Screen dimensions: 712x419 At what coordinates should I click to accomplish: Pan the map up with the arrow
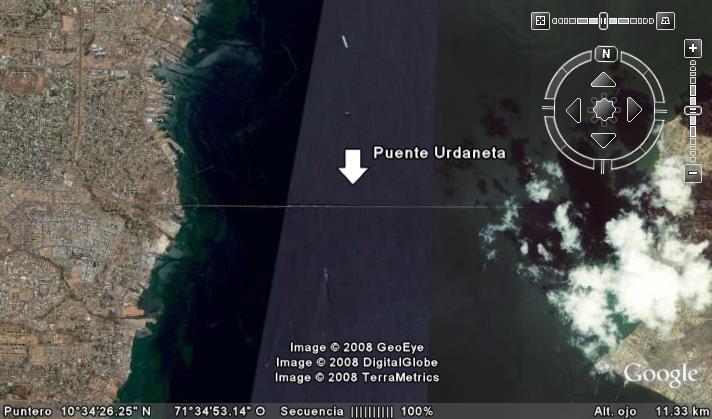[x=604, y=79]
